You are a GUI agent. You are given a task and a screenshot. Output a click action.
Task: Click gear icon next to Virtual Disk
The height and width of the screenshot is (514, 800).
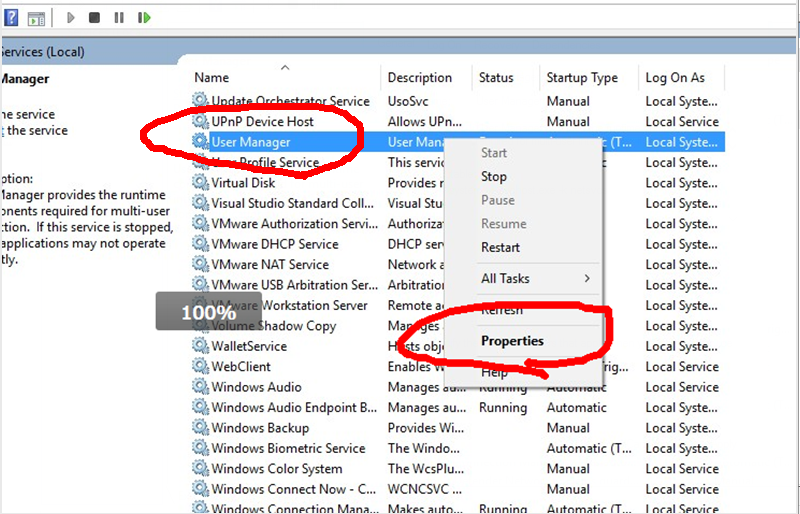tap(200, 182)
